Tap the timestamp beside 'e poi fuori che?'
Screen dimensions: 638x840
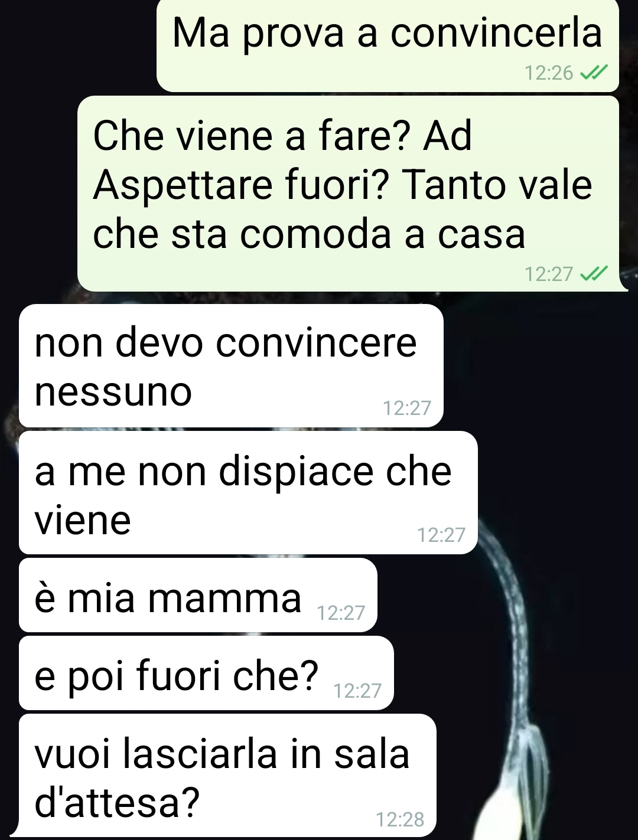tap(357, 691)
